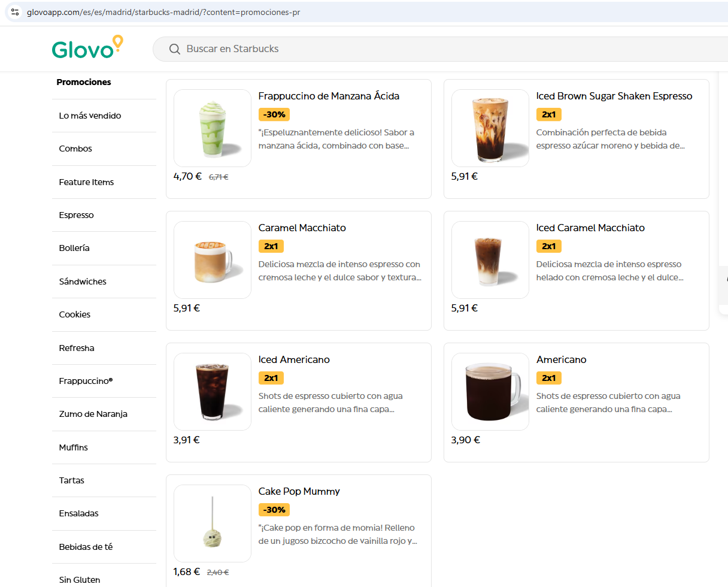
Task: Click Frappuccino description '¡Espeluznantemente delicioso!'
Action: (x=336, y=139)
